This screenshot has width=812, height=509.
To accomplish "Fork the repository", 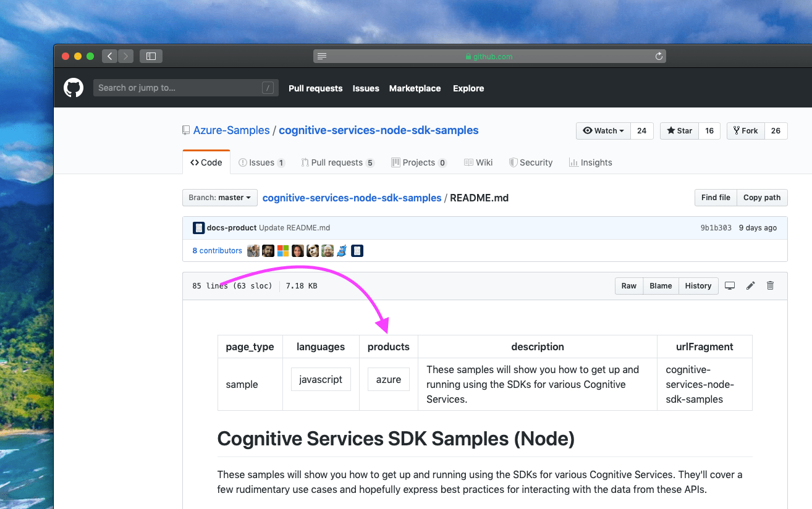I will (x=745, y=130).
